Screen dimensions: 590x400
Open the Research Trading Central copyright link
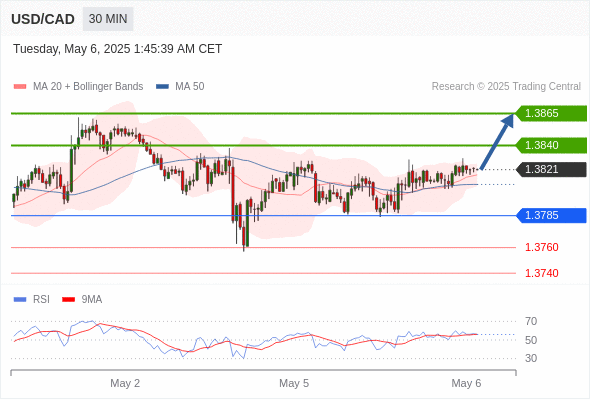[506, 87]
